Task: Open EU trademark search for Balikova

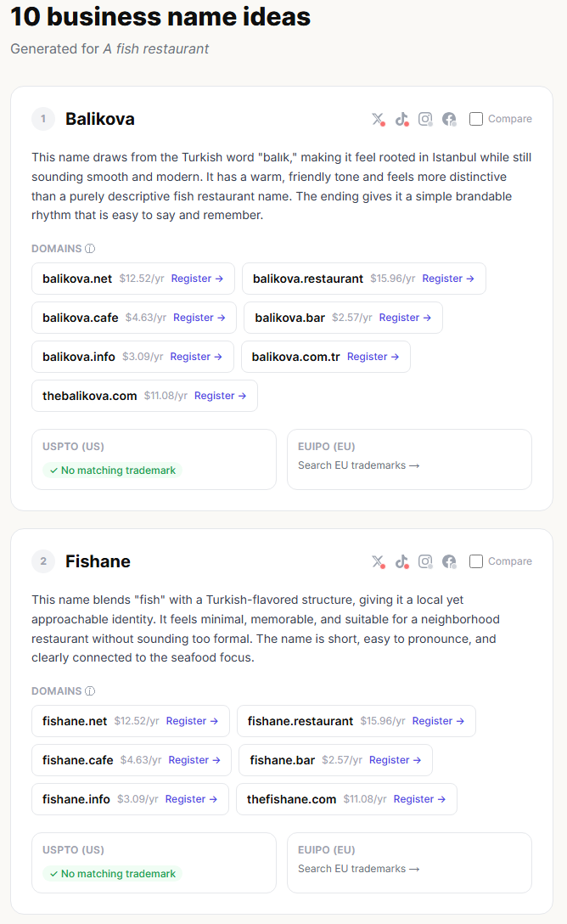Action: point(360,465)
